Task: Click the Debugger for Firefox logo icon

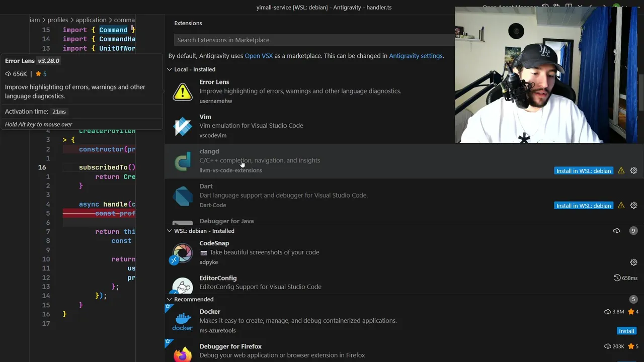Action: pyautogui.click(x=183, y=354)
